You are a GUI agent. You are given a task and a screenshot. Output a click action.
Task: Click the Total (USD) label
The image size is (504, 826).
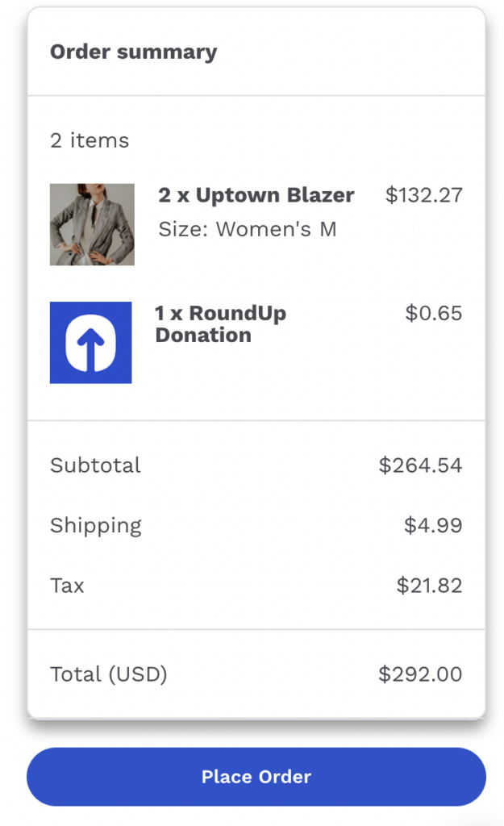109,674
